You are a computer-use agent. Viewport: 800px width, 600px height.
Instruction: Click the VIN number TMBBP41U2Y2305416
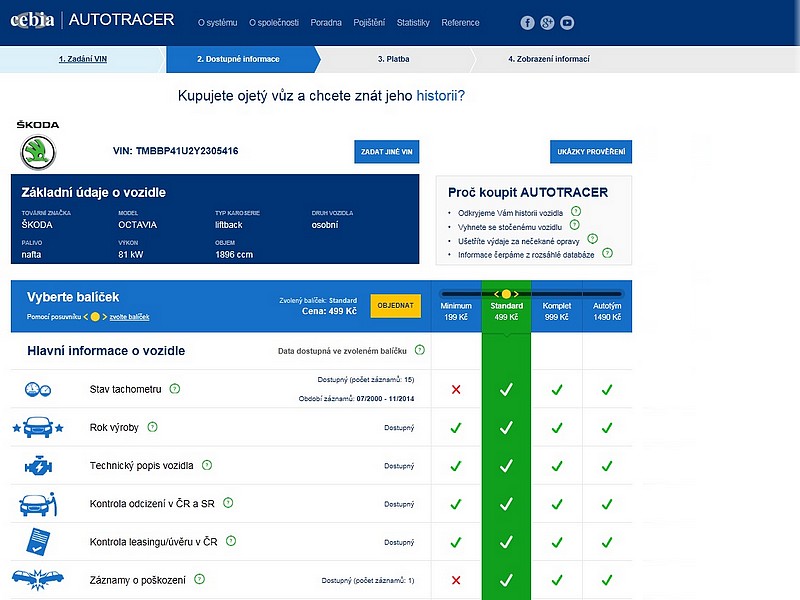pos(187,151)
